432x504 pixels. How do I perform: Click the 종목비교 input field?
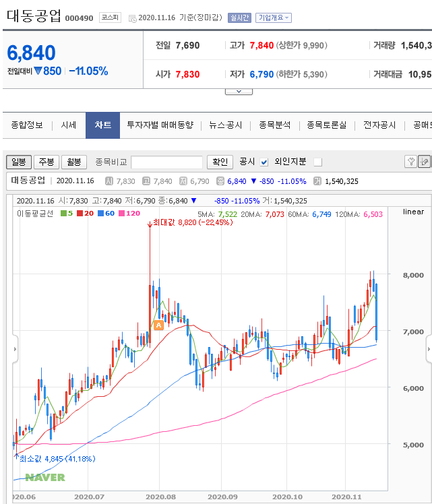pyautogui.click(x=166, y=162)
